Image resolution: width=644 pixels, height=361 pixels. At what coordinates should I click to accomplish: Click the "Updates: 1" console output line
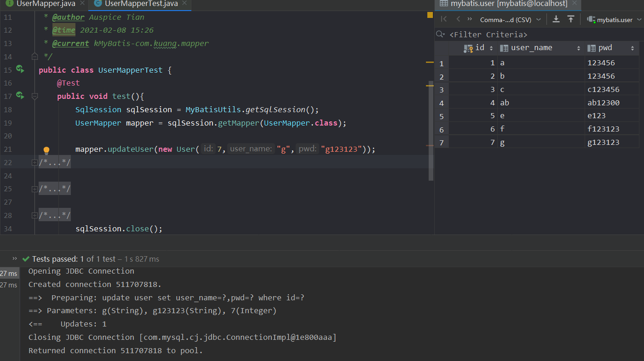tap(67, 324)
